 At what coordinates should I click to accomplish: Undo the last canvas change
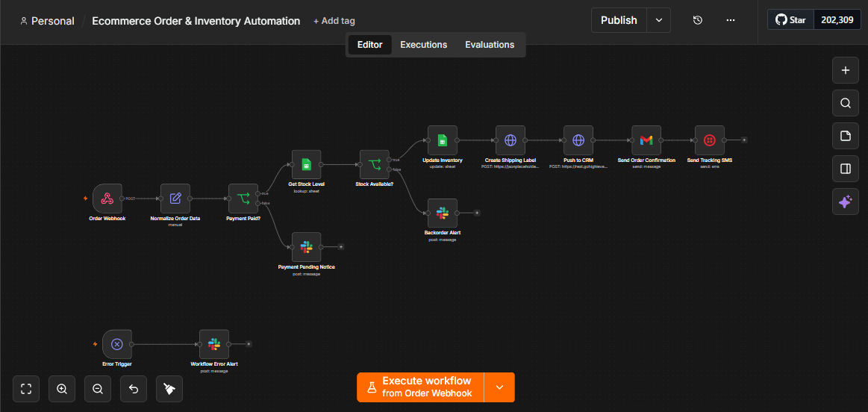(x=134, y=389)
